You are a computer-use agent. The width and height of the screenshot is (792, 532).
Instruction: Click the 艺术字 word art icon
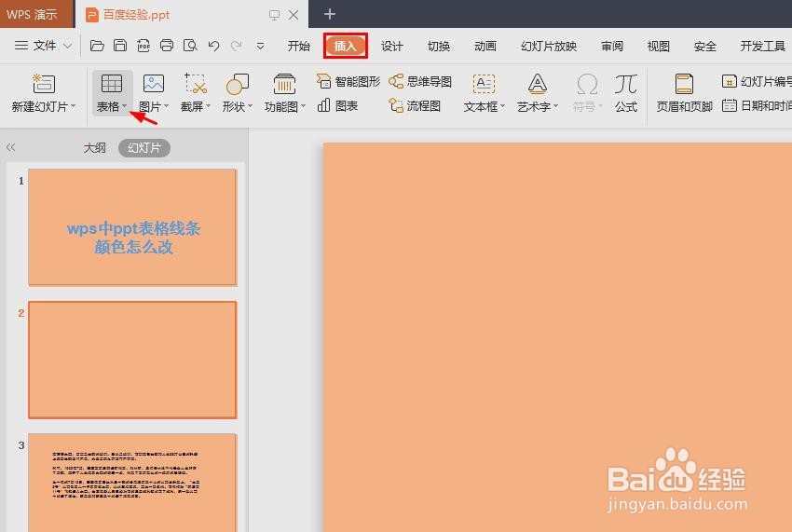pos(537,83)
